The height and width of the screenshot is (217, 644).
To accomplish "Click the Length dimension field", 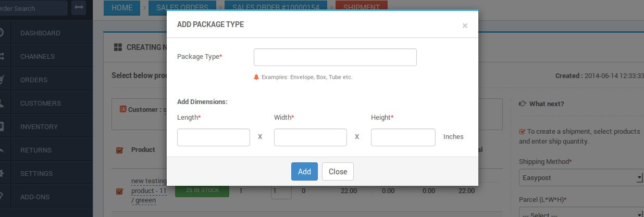I will (214, 137).
